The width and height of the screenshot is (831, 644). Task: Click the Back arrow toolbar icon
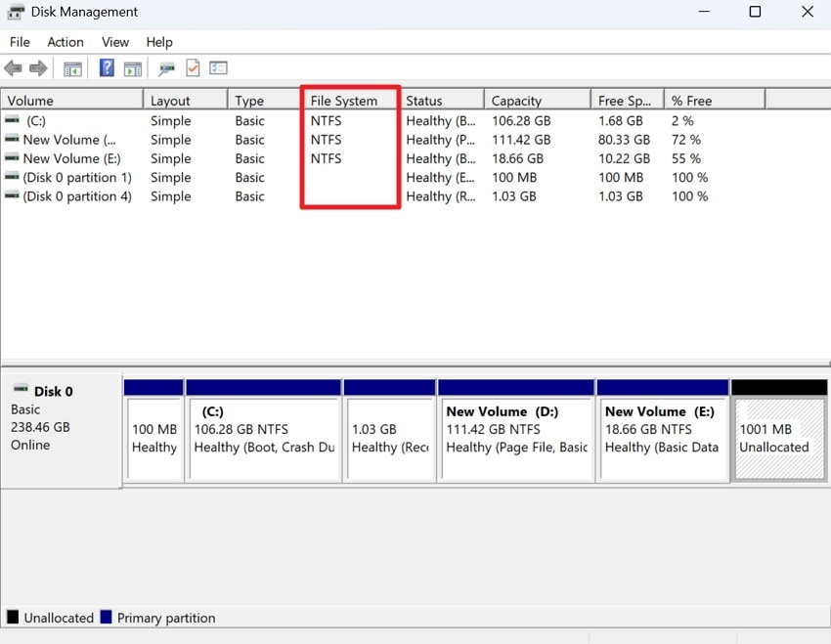[13, 68]
